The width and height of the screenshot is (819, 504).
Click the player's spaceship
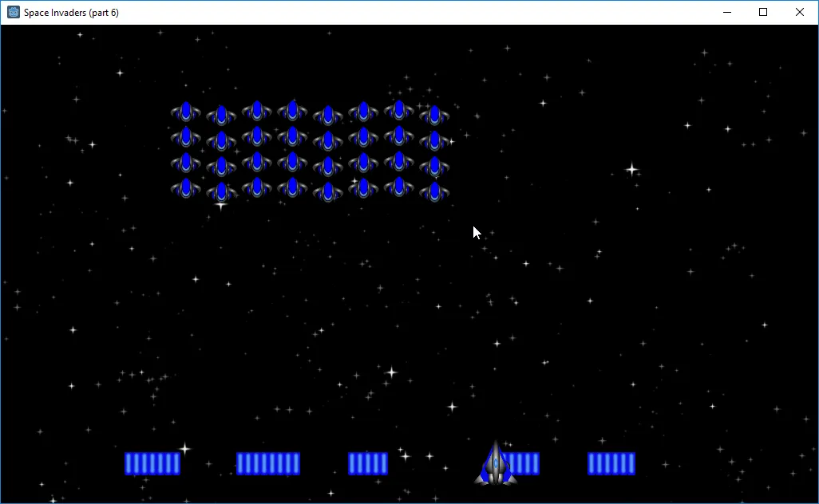point(496,463)
